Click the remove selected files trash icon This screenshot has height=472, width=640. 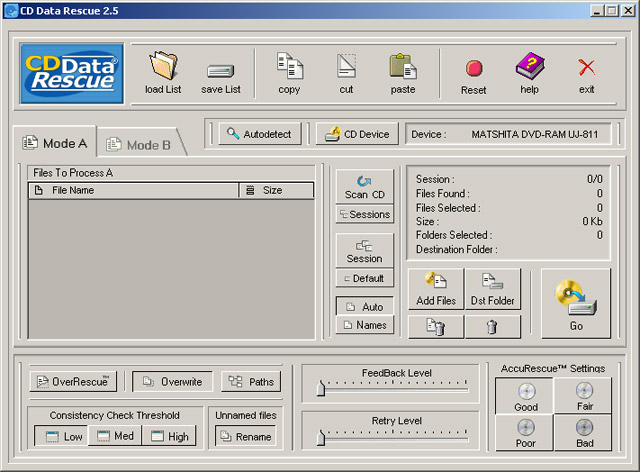point(436,327)
